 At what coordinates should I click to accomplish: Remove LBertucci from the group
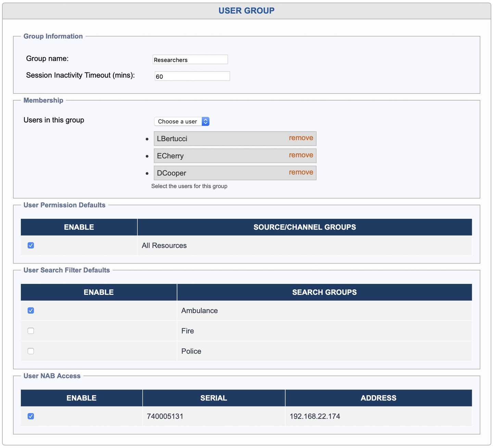pos(301,138)
